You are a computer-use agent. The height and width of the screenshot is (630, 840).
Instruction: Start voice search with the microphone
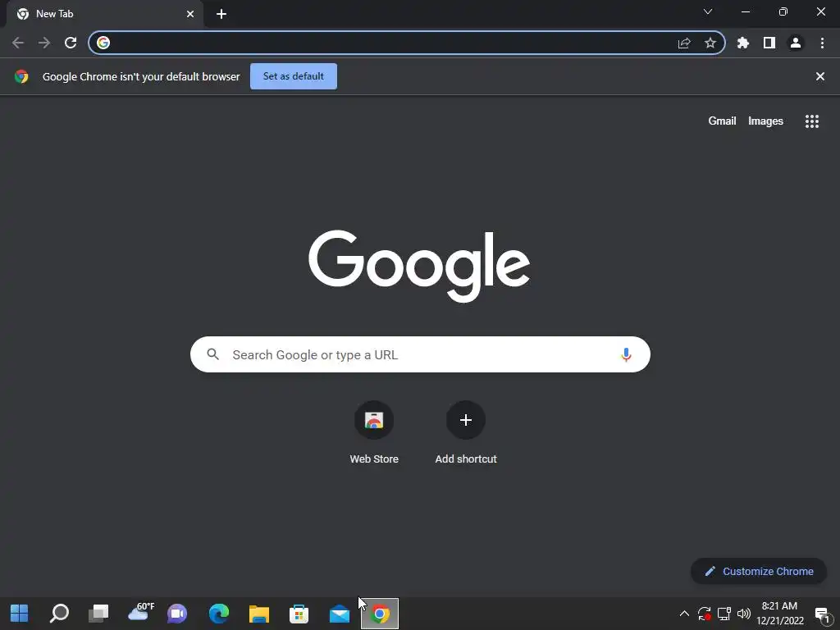[x=626, y=354]
